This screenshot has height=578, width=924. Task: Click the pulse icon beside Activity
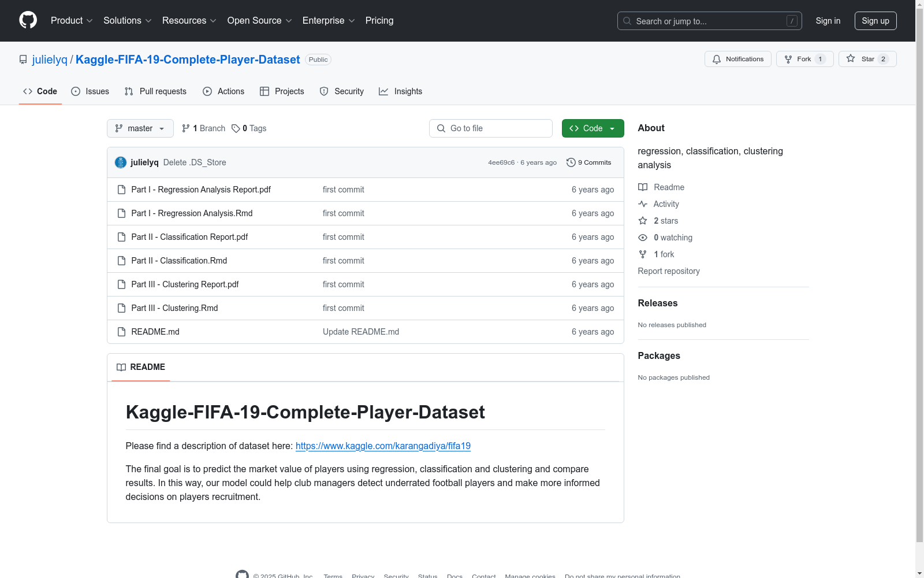[643, 204]
